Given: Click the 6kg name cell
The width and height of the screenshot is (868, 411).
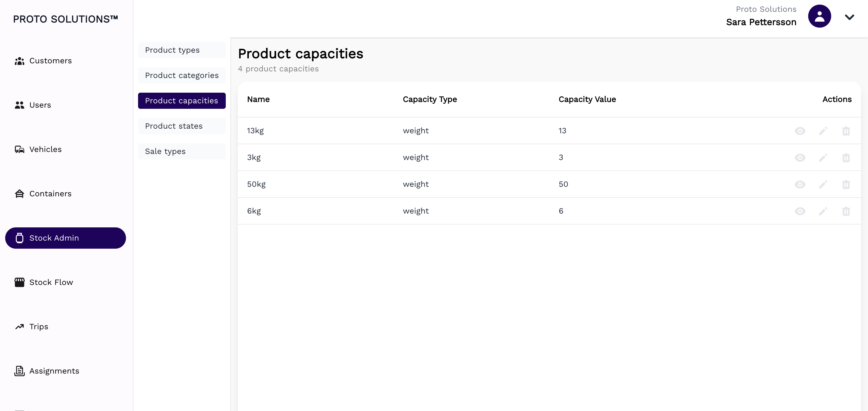Looking at the screenshot, I should (254, 211).
